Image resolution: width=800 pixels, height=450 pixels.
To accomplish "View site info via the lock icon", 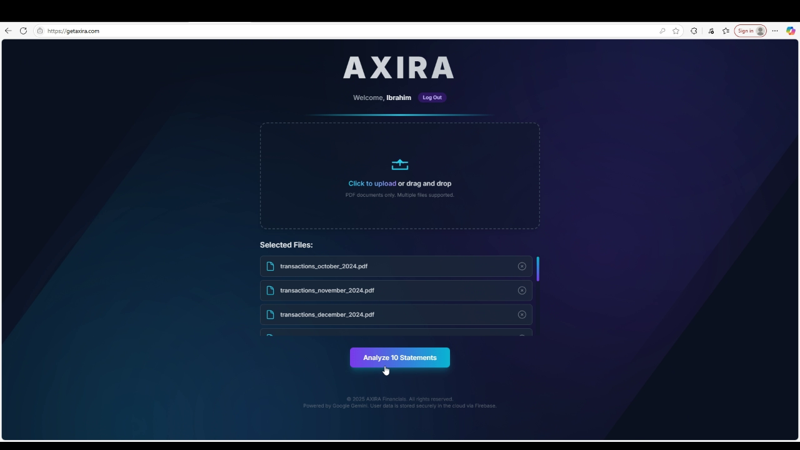I will [40, 31].
